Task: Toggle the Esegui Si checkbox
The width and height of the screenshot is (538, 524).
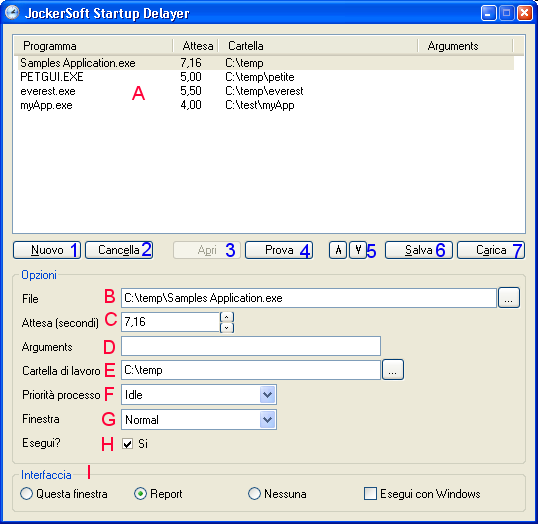Action: (128, 444)
